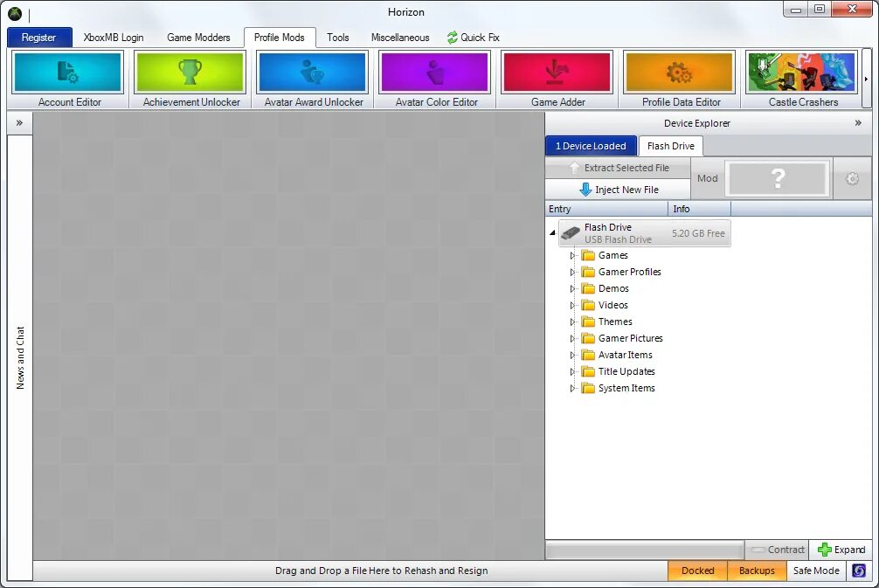Collapse the Flash Drive tree node

point(552,232)
